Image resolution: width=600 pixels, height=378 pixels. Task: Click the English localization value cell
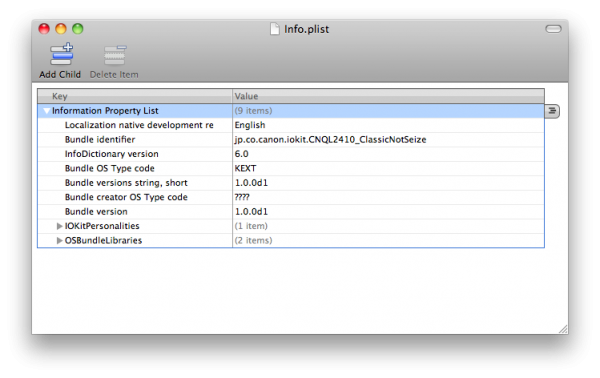tap(388, 125)
